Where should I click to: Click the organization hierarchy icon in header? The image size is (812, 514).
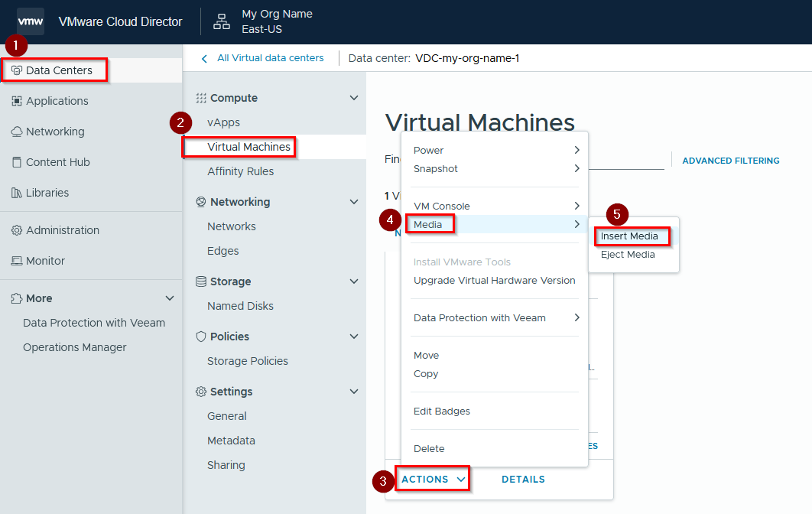(x=222, y=21)
